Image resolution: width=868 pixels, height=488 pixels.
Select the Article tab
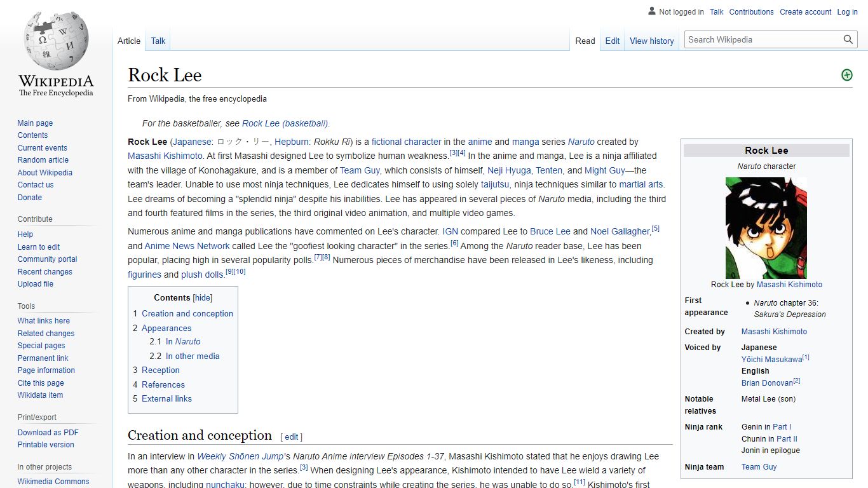coord(129,41)
